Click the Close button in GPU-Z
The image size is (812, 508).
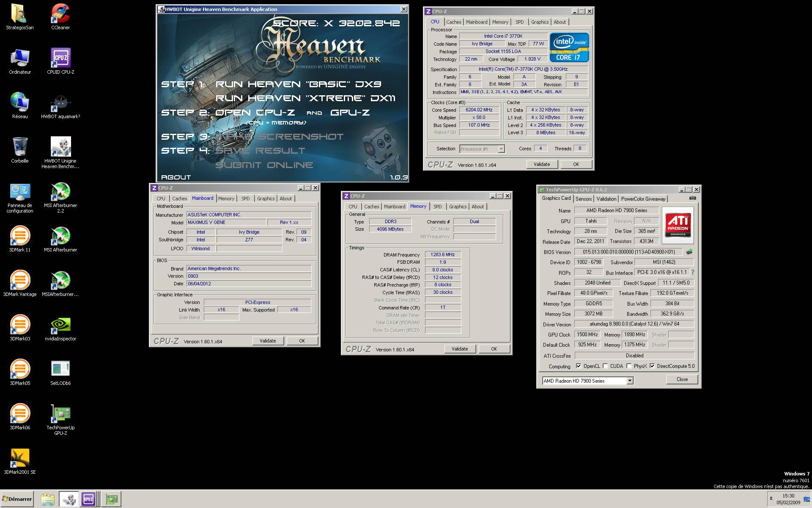coord(682,379)
